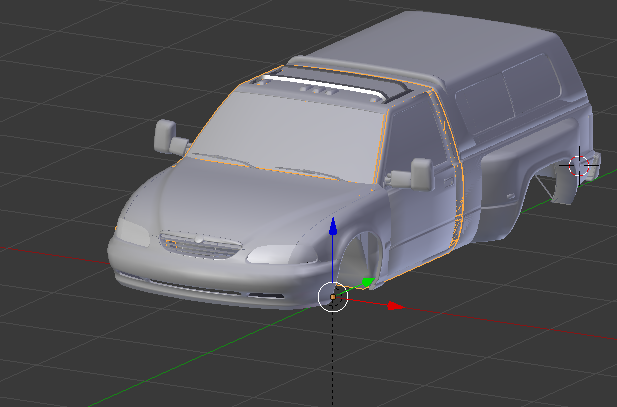The height and width of the screenshot is (407, 617).
Task: Click the side mirror on the far side
Action: point(170,137)
